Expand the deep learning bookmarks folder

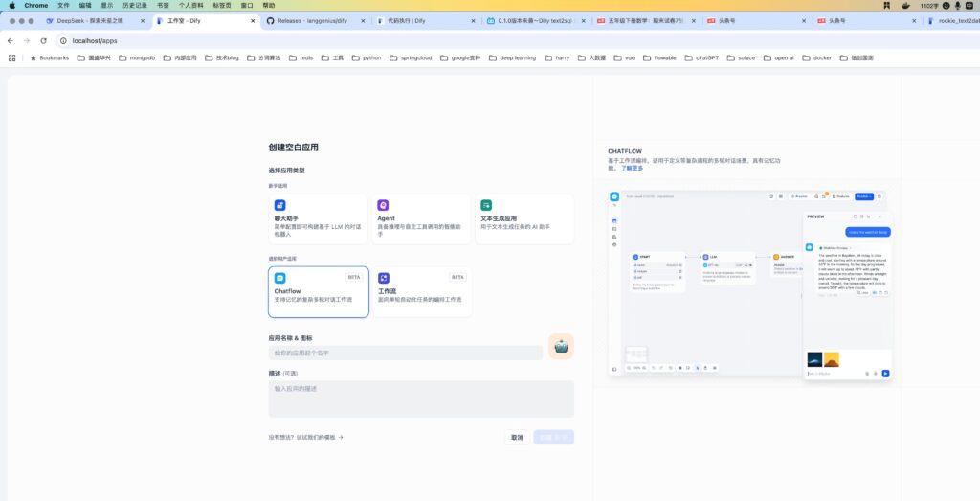pyautogui.click(x=513, y=57)
